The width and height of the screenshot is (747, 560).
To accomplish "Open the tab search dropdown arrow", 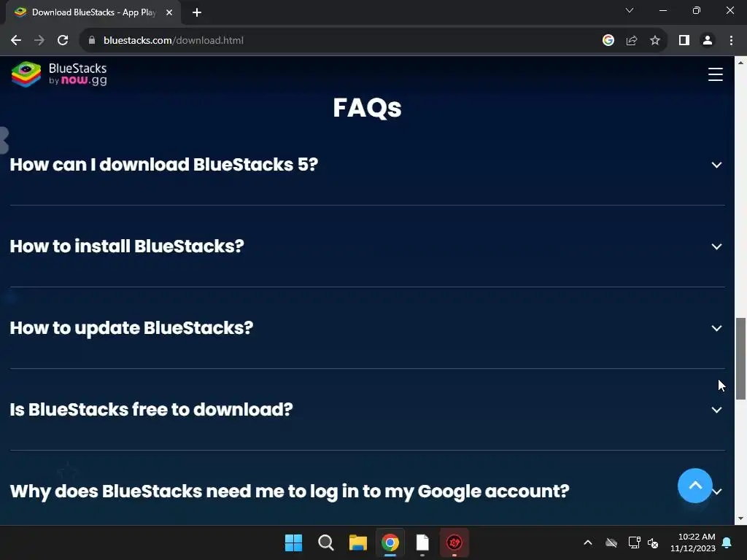I will (630, 10).
